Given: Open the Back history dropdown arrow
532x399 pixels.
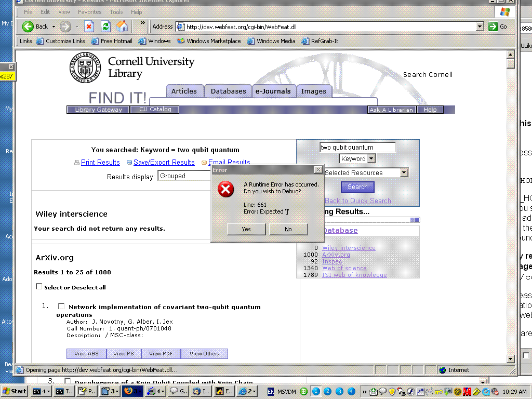Looking at the screenshot, I should [54, 26].
